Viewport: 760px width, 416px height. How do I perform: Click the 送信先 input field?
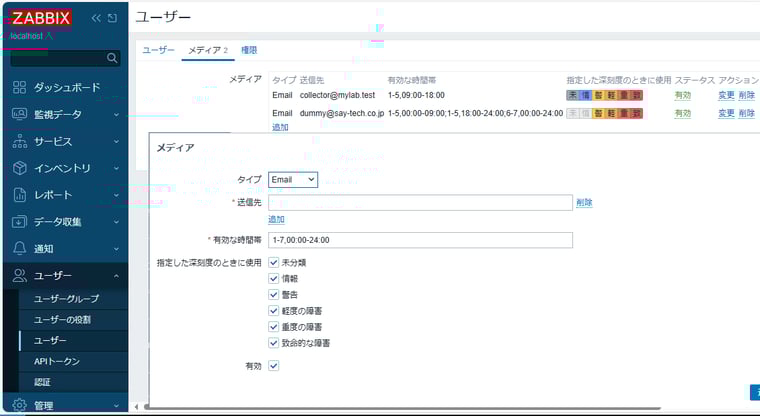pos(420,203)
